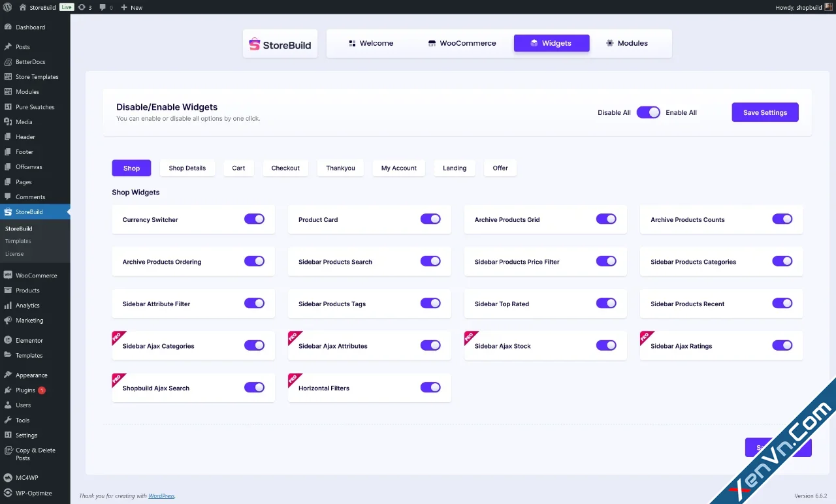Click the Elementor icon in sidebar
The height and width of the screenshot is (504, 836).
[8, 341]
